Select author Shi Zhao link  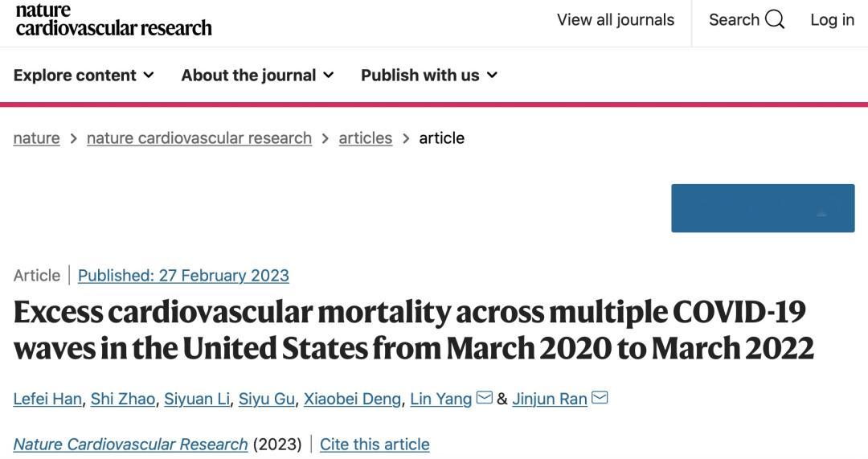coord(123,399)
